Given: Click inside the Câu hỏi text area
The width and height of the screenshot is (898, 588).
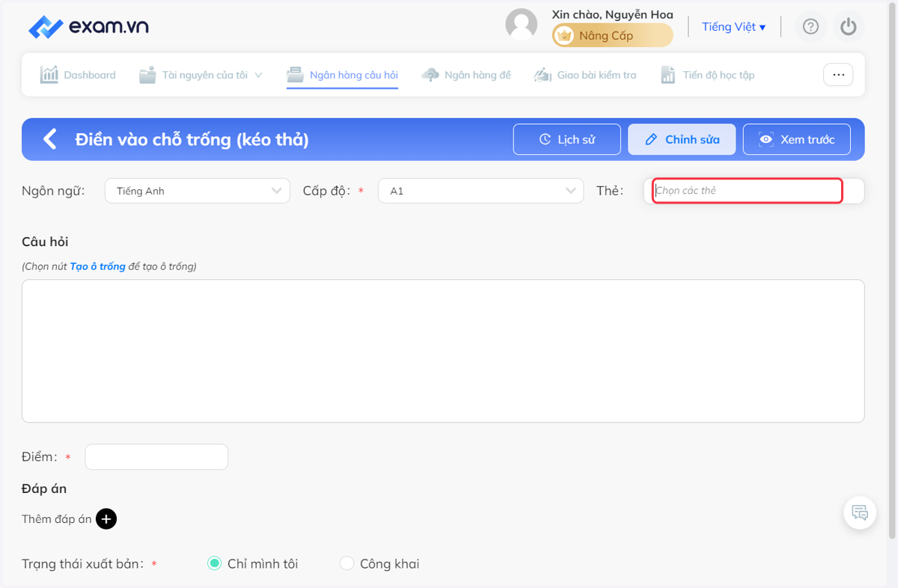Looking at the screenshot, I should [x=443, y=351].
